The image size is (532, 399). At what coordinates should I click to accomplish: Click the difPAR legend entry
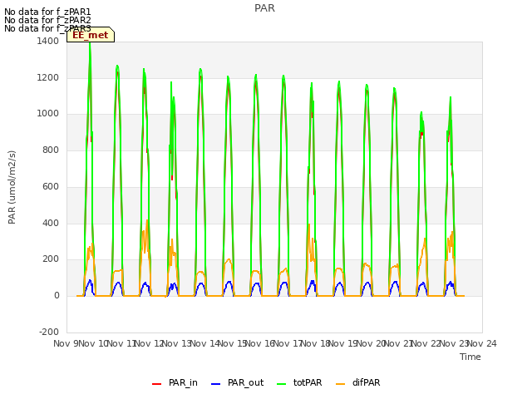pos(358,382)
